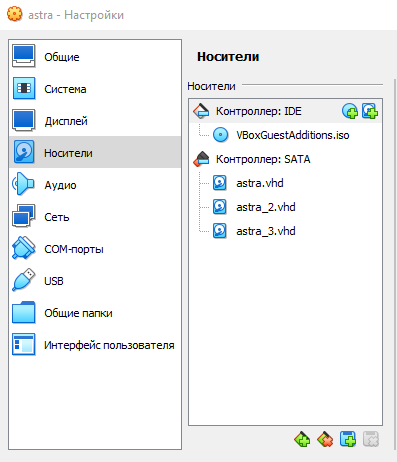Remove the selected storage controller
This screenshot has width=397, height=462.
325,439
